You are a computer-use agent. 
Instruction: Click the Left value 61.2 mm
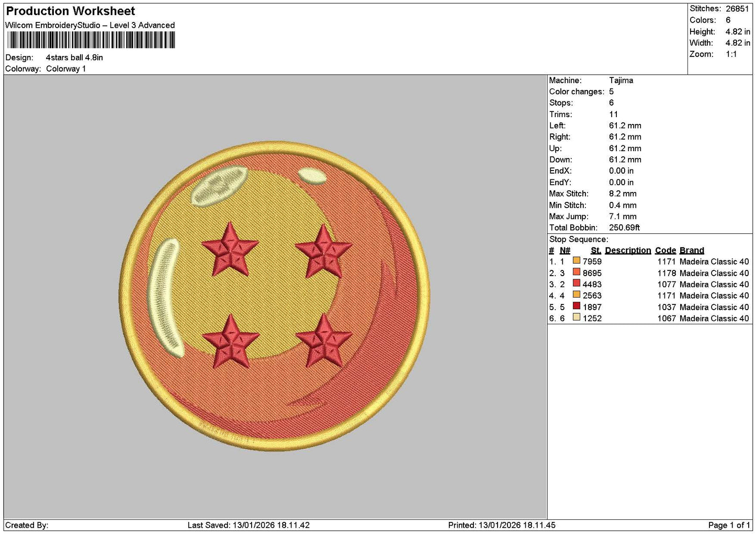tap(625, 126)
